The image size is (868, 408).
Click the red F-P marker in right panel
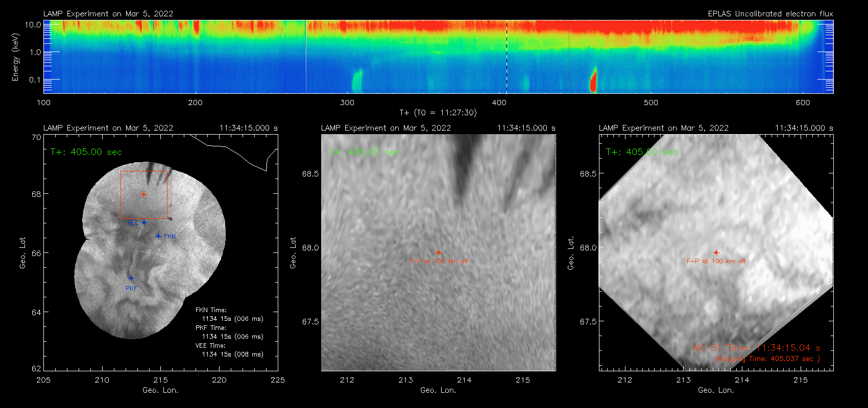click(716, 252)
